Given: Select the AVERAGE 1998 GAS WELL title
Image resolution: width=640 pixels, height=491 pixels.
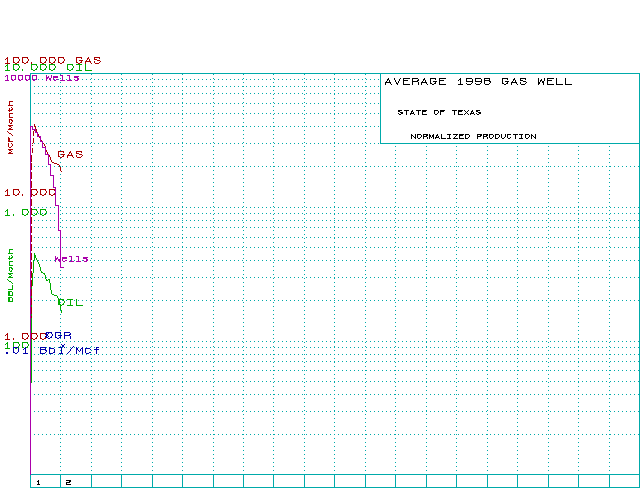Looking at the screenshot, I should tap(478, 82).
